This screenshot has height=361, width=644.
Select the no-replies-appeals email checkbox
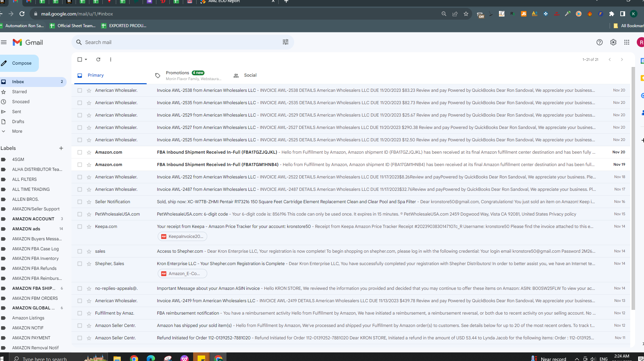click(x=80, y=288)
